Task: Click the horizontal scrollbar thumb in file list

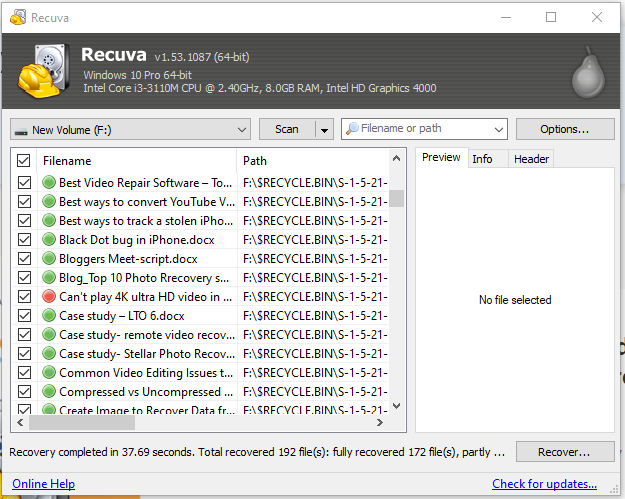Action: (x=82, y=422)
